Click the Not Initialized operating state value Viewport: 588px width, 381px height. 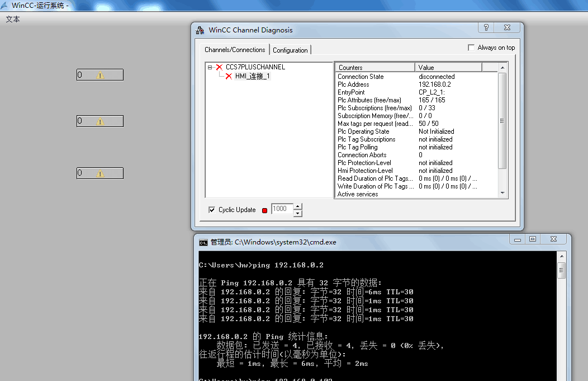436,131
